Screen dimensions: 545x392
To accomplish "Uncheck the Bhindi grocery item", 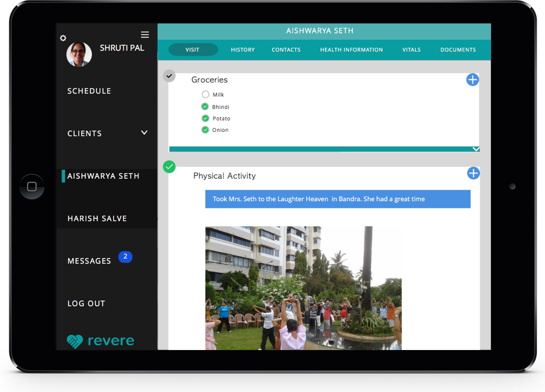I will coord(205,107).
